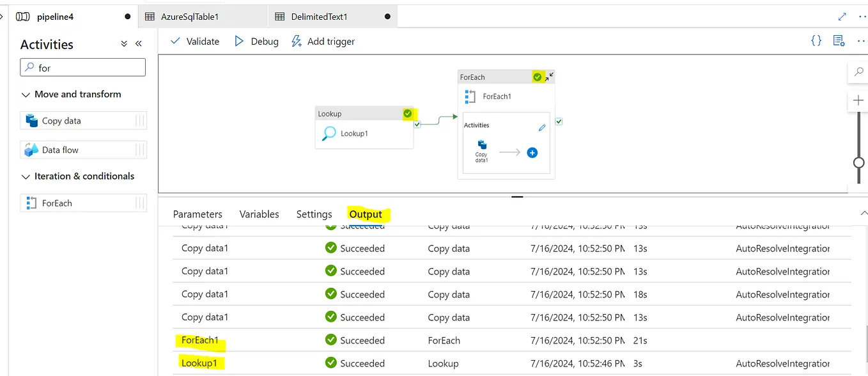The width and height of the screenshot is (868, 376).
Task: Open the JSON code view braces icon
Action: (816, 41)
